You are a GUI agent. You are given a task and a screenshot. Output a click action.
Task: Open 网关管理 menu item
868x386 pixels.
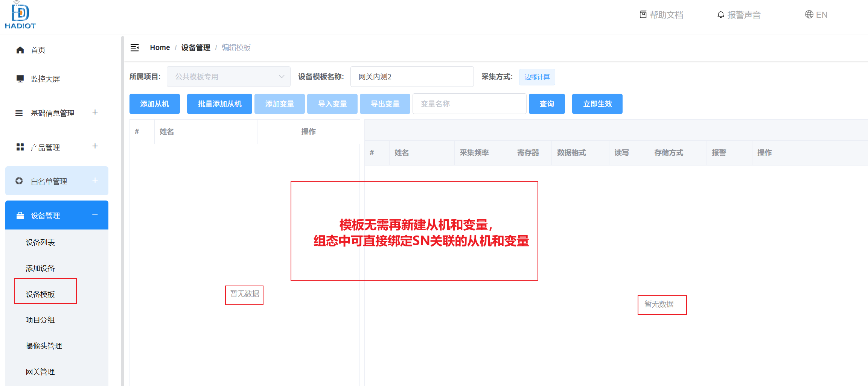40,372
